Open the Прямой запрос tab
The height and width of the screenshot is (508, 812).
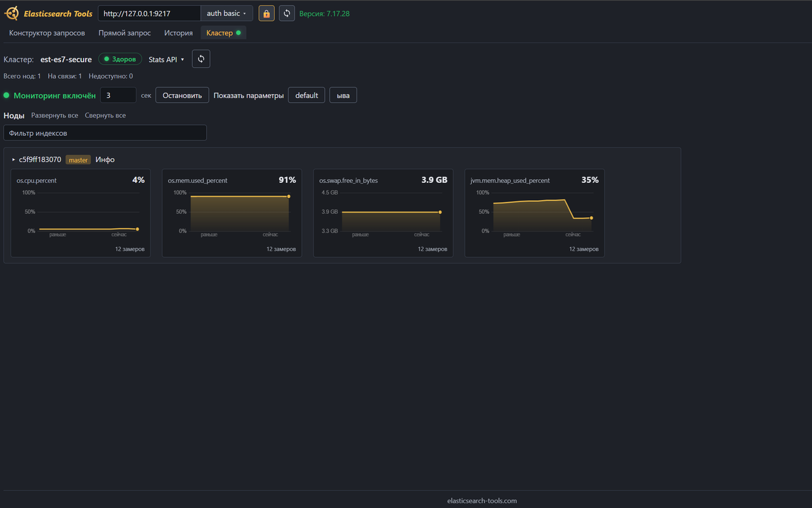[x=125, y=32]
